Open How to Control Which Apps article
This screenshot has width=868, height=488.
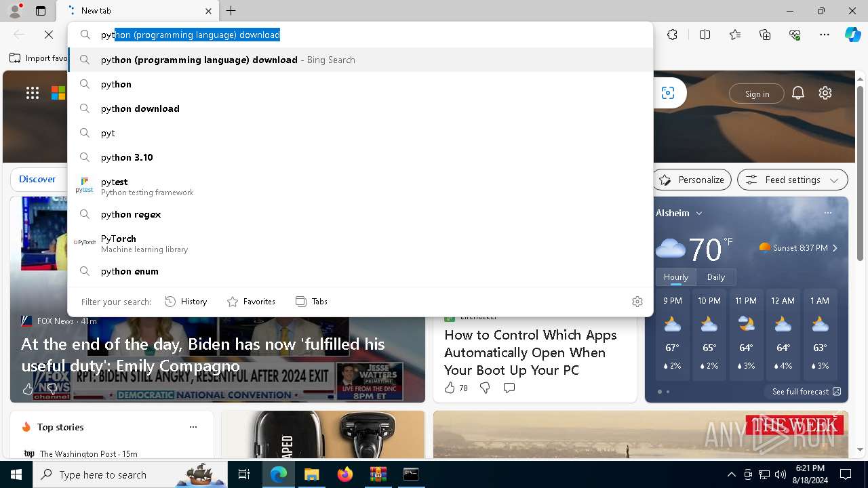pyautogui.click(x=530, y=352)
